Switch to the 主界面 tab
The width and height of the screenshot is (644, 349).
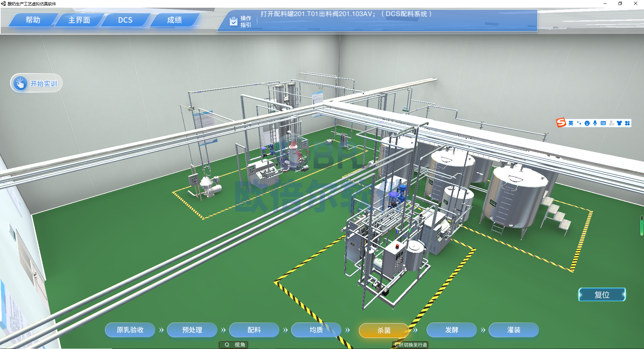79,20
